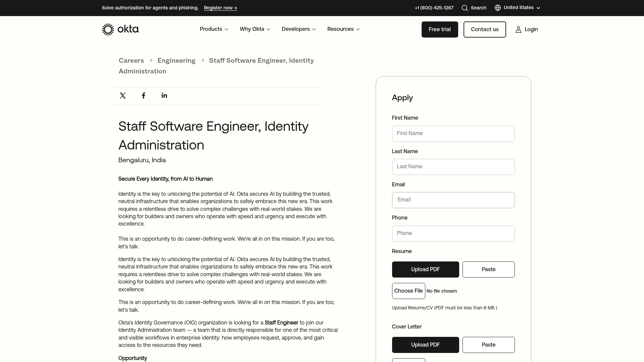644x362 pixels.
Task: Focus the First Name field
Action: (453, 134)
